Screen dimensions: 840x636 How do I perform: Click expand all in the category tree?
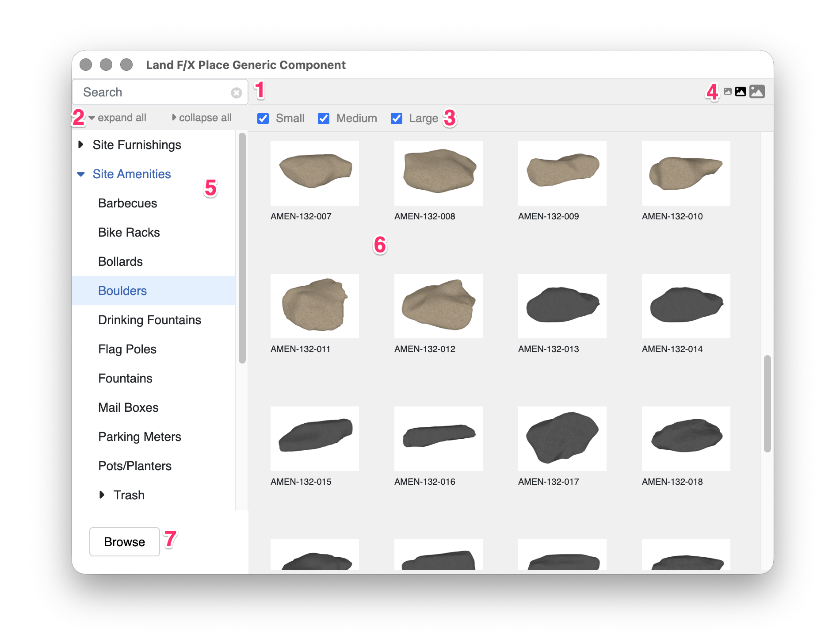[x=118, y=118]
